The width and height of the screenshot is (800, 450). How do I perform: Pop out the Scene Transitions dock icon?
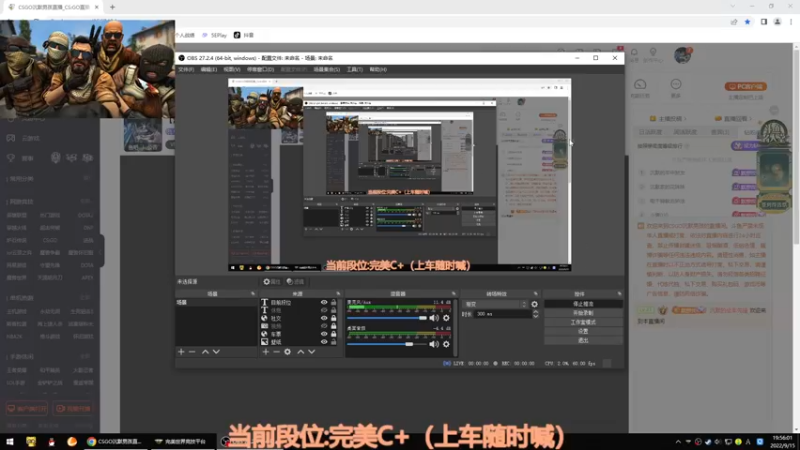(x=535, y=294)
